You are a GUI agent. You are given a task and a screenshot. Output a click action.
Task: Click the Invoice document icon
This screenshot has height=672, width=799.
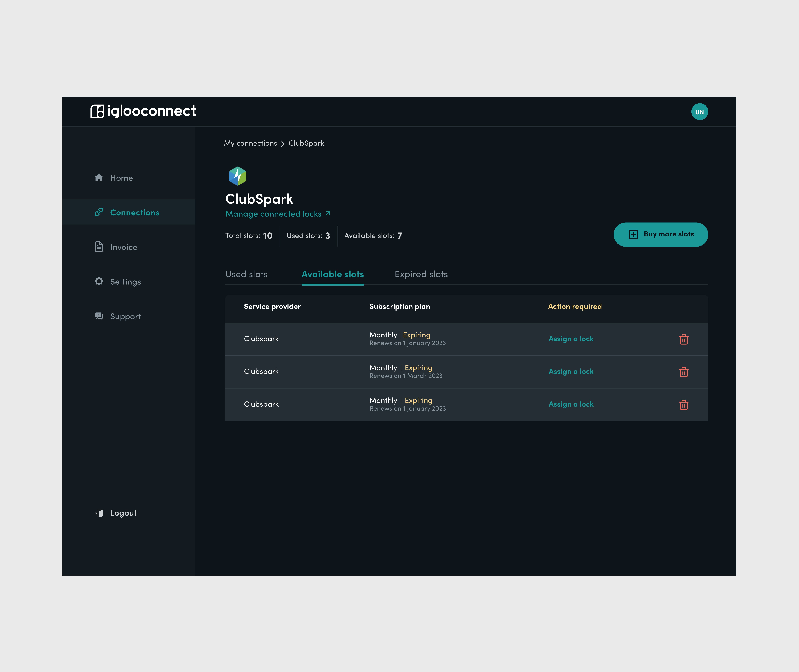point(99,247)
